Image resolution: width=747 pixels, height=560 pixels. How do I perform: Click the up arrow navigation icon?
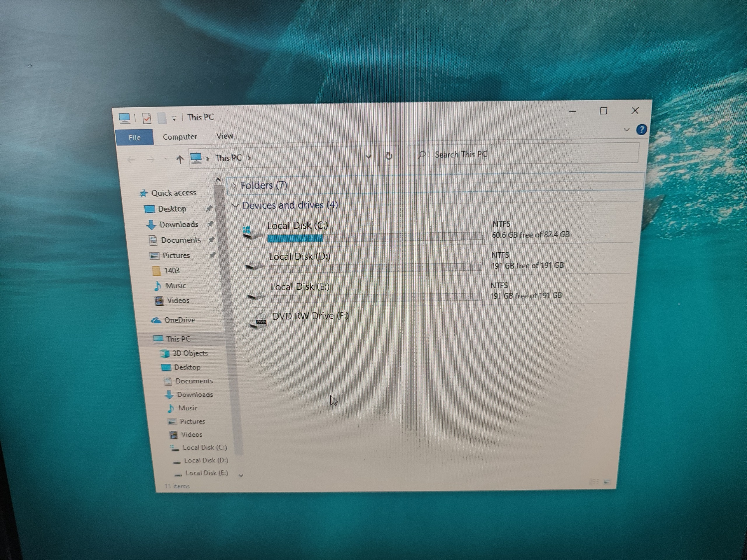(x=180, y=159)
